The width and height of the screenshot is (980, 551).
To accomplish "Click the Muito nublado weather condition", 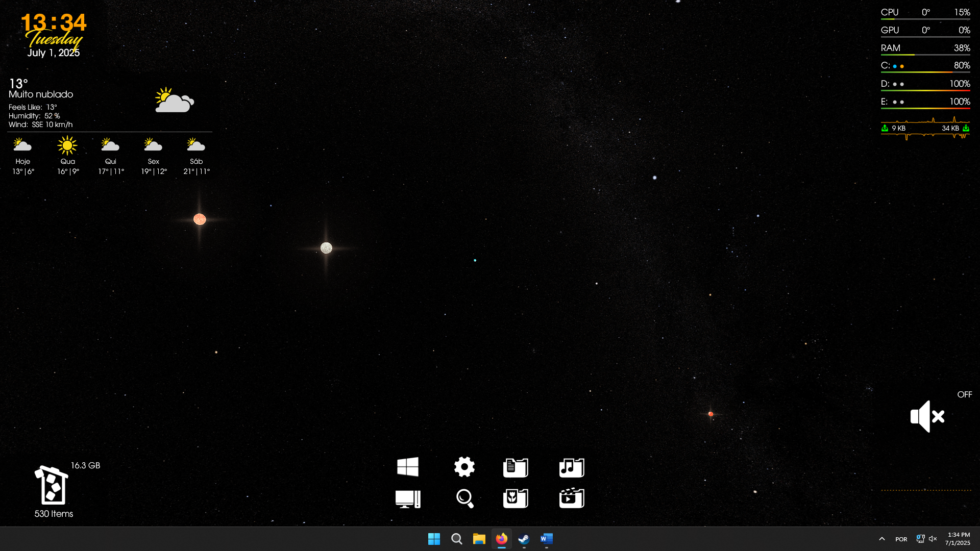I will 41,94.
